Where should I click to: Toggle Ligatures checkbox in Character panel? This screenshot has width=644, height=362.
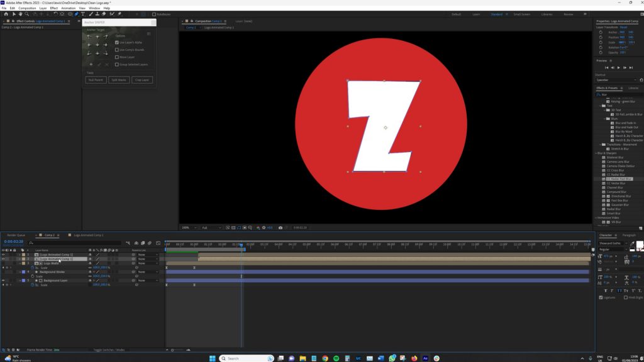(601, 297)
